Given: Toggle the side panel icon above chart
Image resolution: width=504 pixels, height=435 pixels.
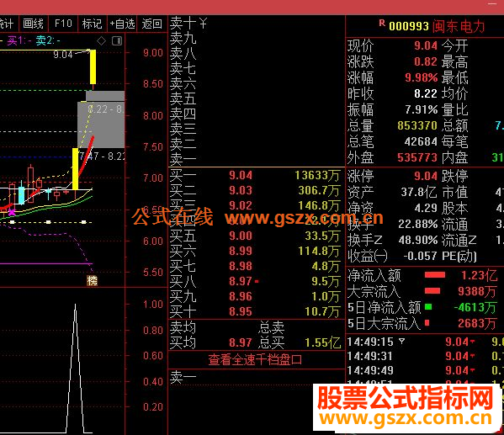Looking at the screenshot, I should pyautogui.click(x=117, y=41).
